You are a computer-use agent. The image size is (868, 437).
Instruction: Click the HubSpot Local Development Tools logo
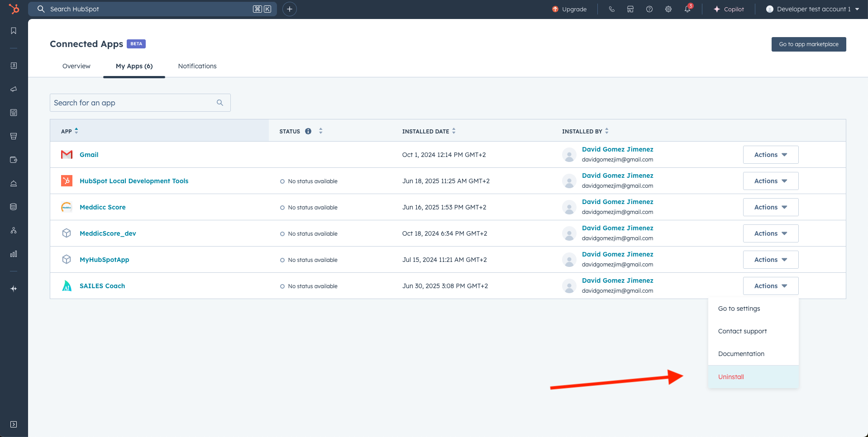pyautogui.click(x=67, y=181)
